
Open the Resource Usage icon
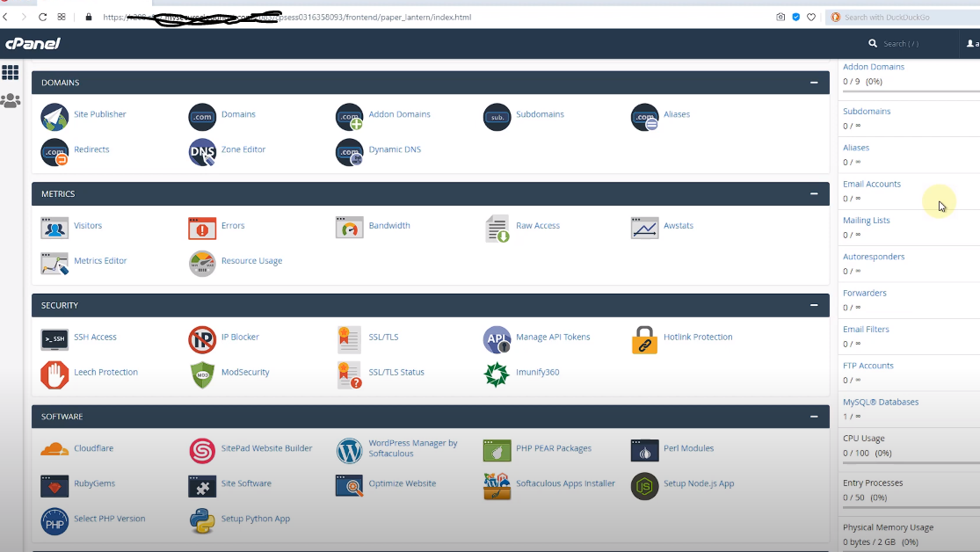tap(202, 263)
